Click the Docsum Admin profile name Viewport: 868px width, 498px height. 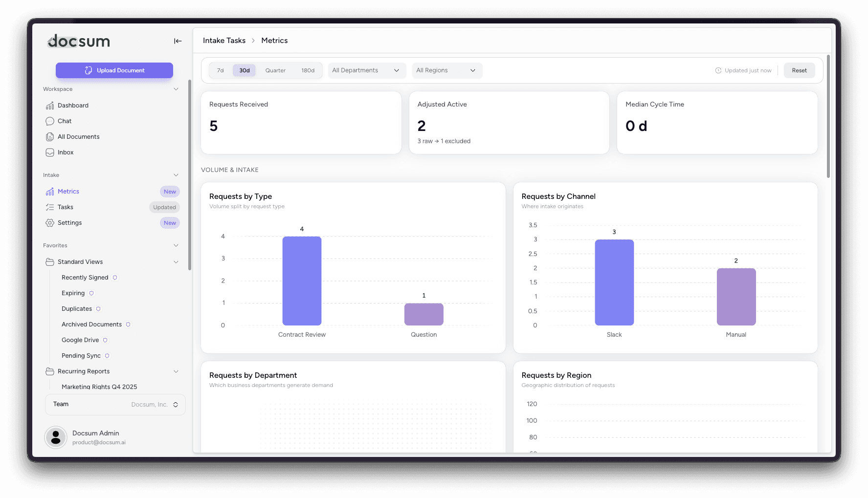[96, 433]
